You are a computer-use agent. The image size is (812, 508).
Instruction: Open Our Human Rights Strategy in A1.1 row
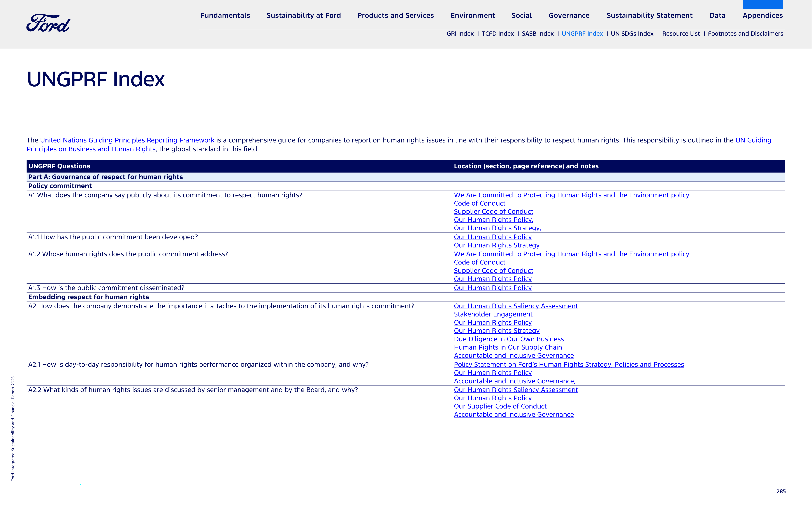pos(496,245)
